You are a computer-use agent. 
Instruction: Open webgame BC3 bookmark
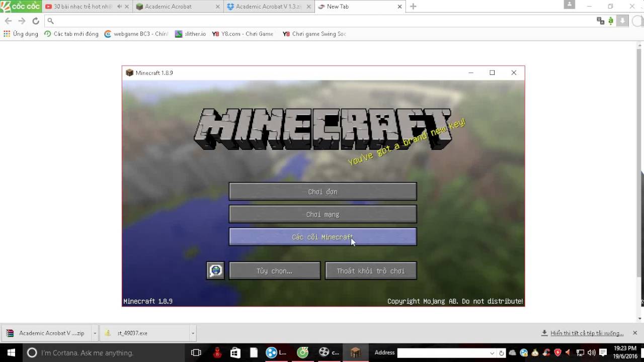[136, 34]
